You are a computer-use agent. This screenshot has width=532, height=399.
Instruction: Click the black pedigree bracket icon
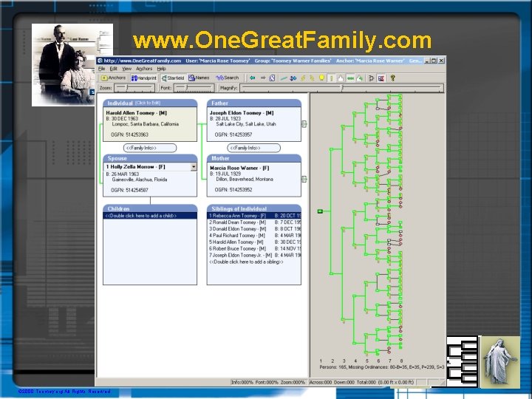371,78
